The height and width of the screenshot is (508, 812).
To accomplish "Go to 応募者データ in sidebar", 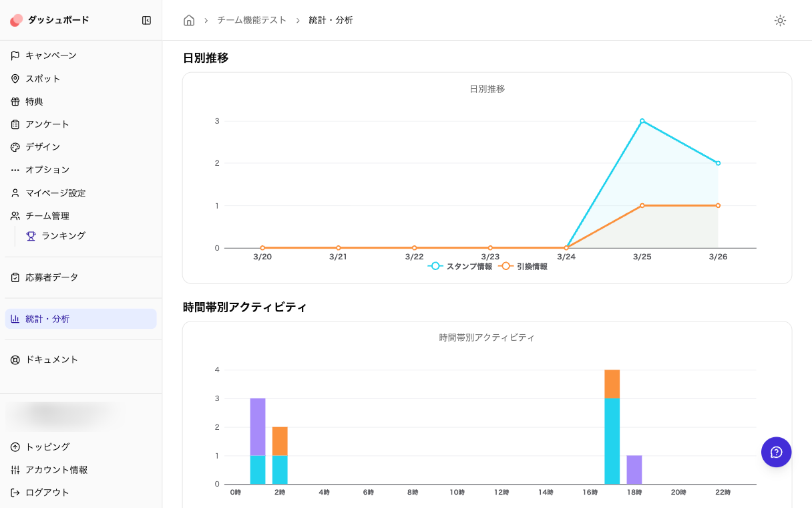I will [x=51, y=277].
